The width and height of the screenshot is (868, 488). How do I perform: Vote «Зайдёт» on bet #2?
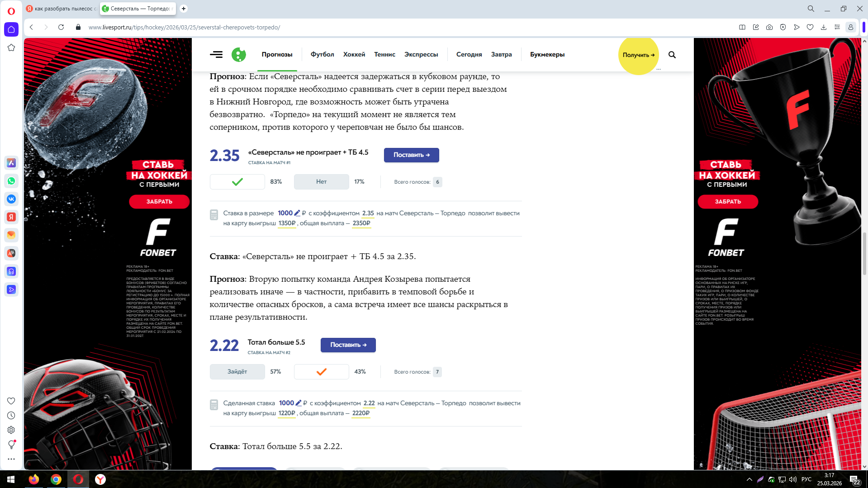pos(237,372)
